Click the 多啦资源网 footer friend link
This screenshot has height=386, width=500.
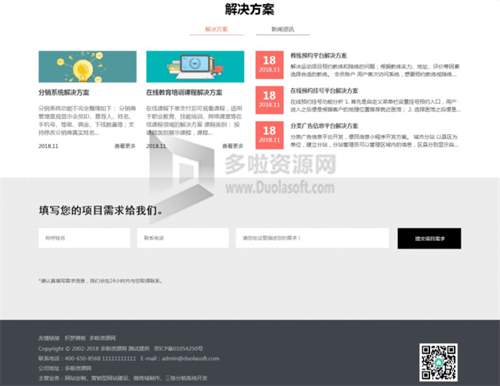pos(102,338)
